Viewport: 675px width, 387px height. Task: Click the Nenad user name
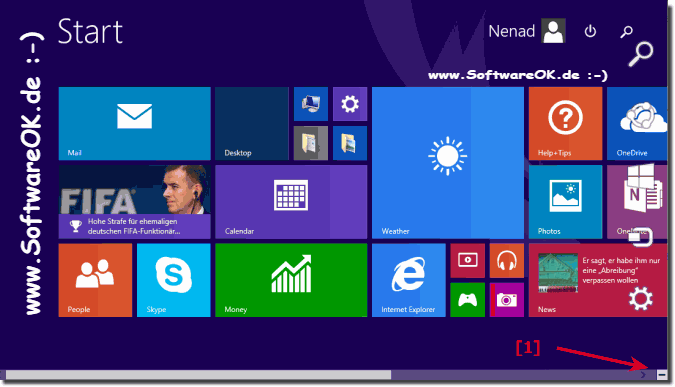click(511, 31)
